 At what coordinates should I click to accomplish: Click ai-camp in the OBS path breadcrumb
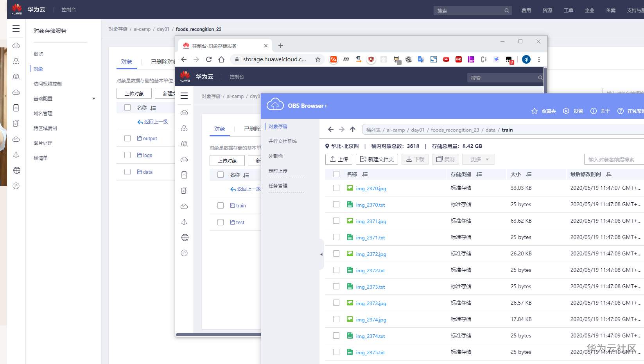pyautogui.click(x=396, y=130)
